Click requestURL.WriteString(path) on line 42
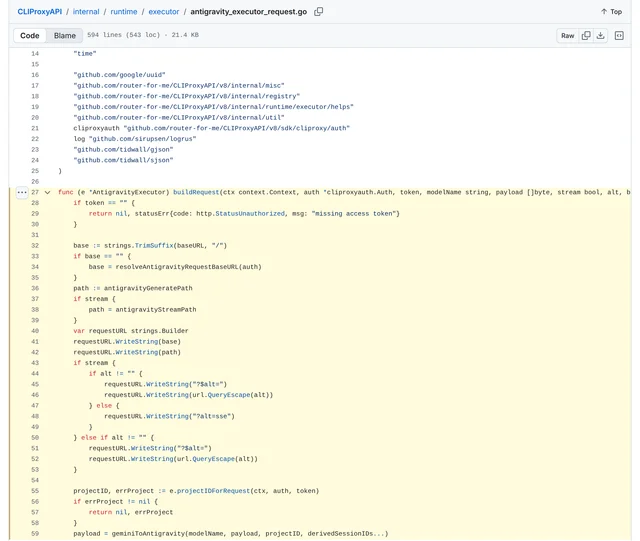This screenshot has width=640, height=541. pyautogui.click(x=127, y=352)
